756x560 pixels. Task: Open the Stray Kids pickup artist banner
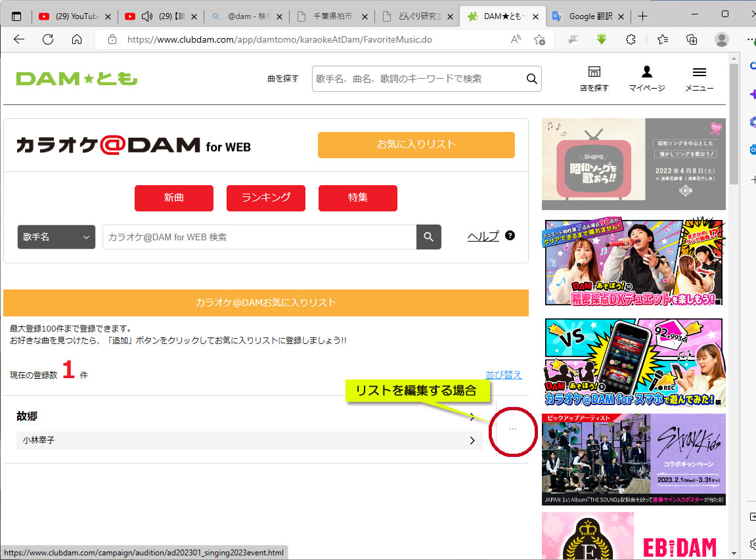point(634,460)
